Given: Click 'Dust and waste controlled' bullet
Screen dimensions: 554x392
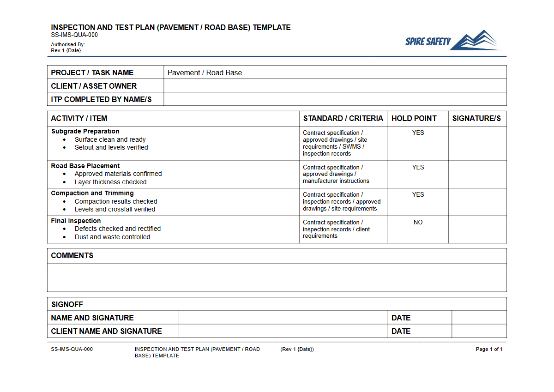Looking at the screenshot, I should (x=112, y=237).
